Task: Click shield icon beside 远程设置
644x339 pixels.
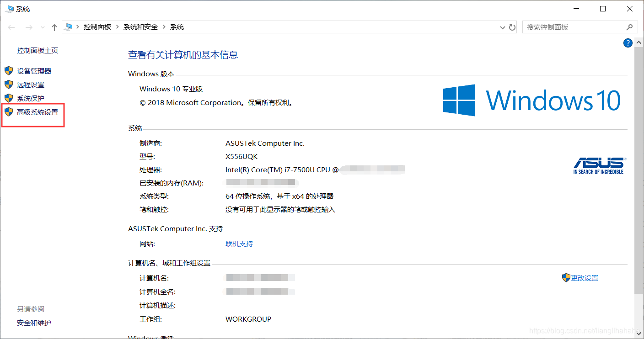Action: (9, 85)
